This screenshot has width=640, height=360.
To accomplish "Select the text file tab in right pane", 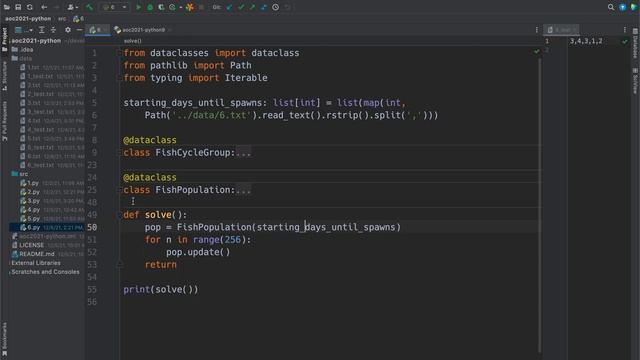I will coord(562,30).
